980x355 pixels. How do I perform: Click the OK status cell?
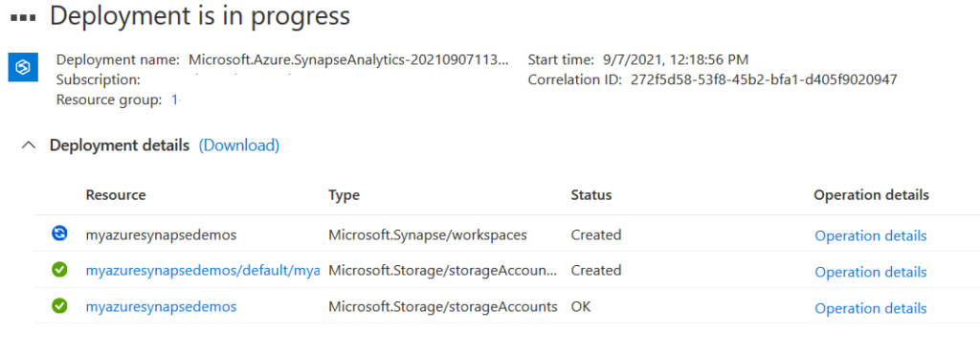(581, 307)
